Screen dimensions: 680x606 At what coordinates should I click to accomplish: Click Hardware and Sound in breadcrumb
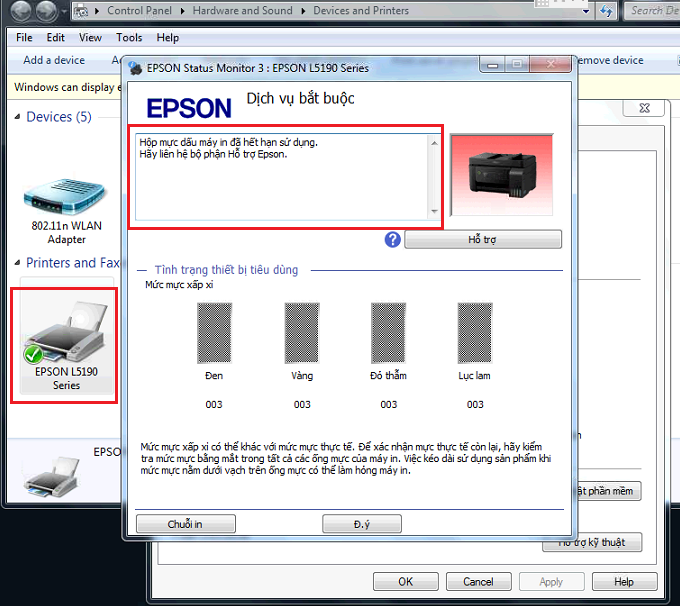(242, 10)
